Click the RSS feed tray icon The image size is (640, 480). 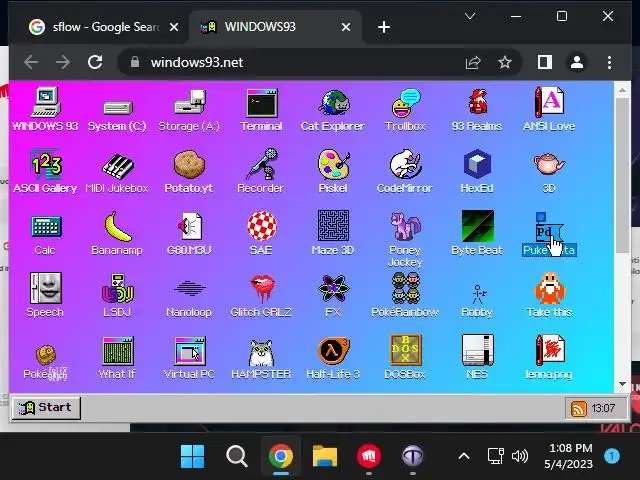tap(578, 409)
